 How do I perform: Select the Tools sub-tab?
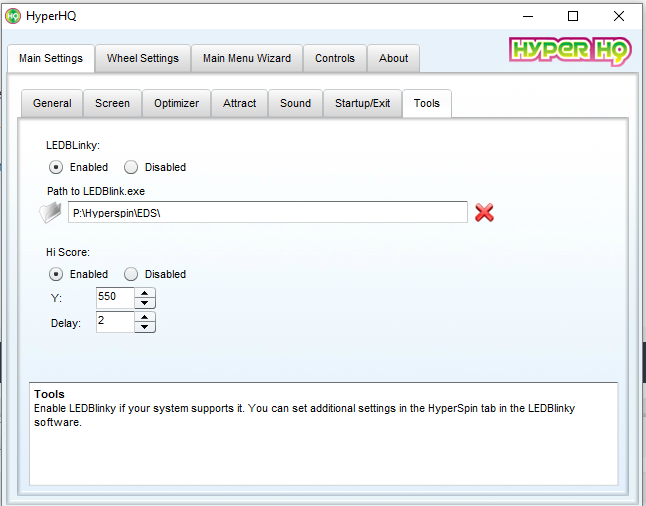427,103
